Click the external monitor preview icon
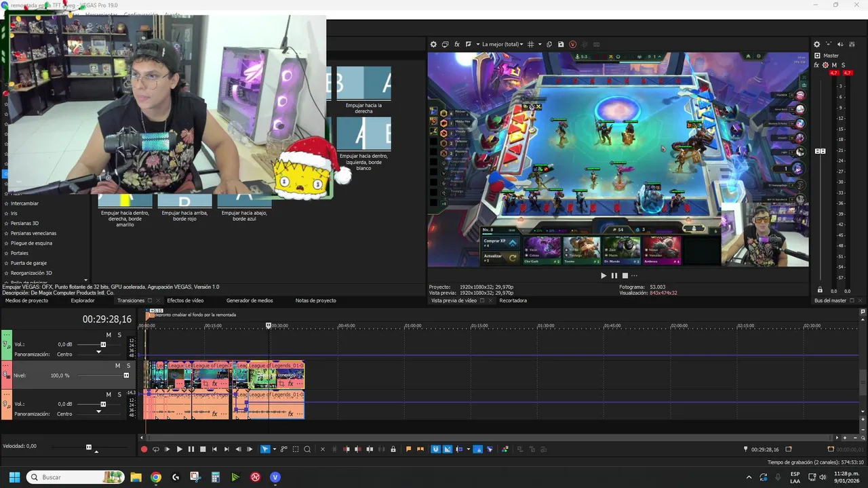Viewport: 868px width, 488px height. click(446, 45)
